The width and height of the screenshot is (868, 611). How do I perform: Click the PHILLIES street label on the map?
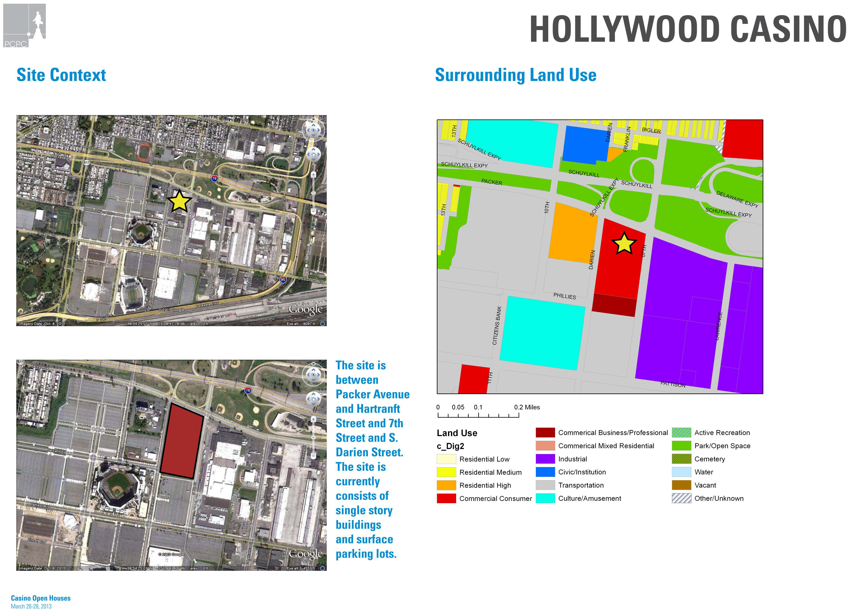tap(564, 296)
